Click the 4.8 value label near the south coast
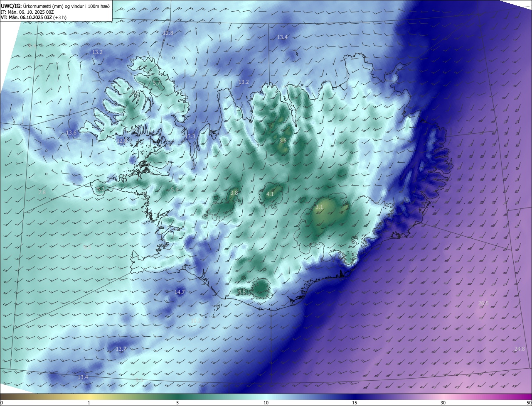Image resolution: width=532 pixels, height=406 pixels. pyautogui.click(x=242, y=292)
